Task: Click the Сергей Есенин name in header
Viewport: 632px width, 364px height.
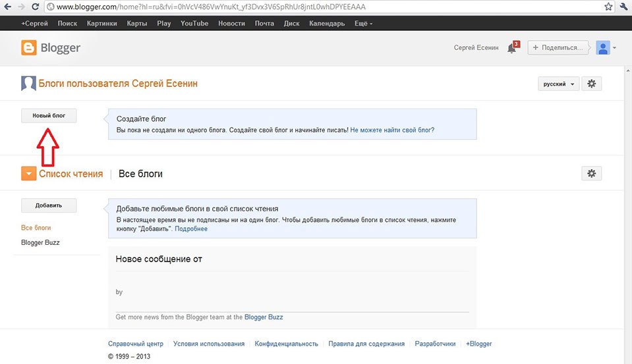Action: point(476,47)
